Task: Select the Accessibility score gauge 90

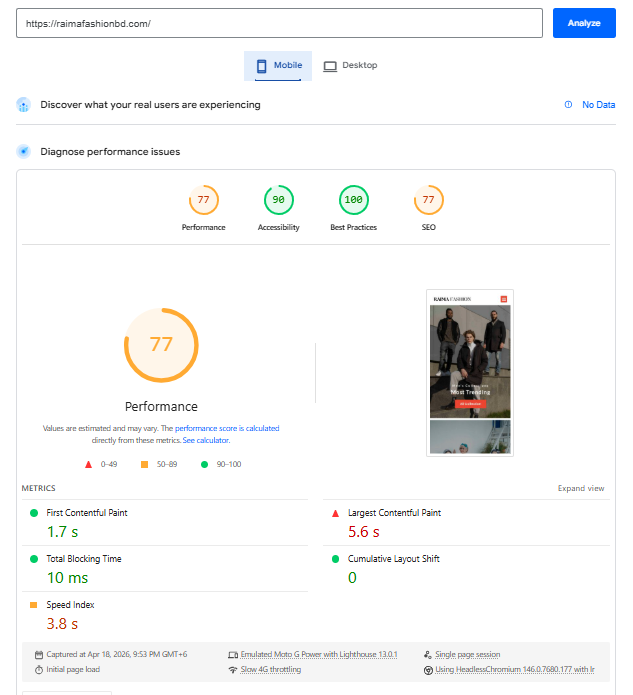Action: click(278, 200)
